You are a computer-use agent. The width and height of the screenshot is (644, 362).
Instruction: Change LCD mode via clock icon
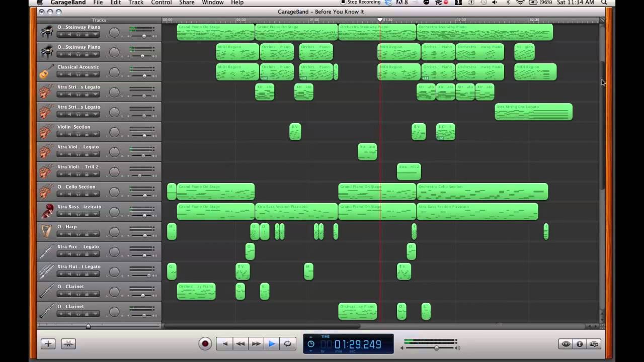[311, 344]
